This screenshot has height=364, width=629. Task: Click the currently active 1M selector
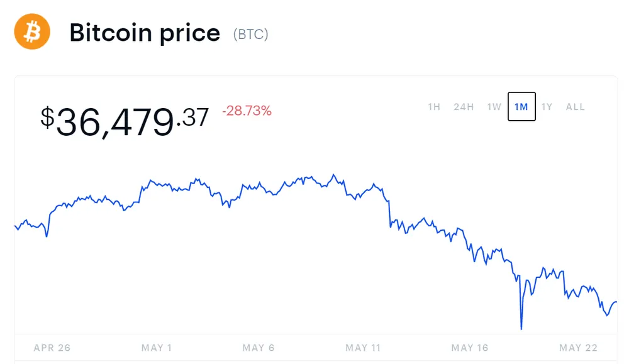(521, 107)
